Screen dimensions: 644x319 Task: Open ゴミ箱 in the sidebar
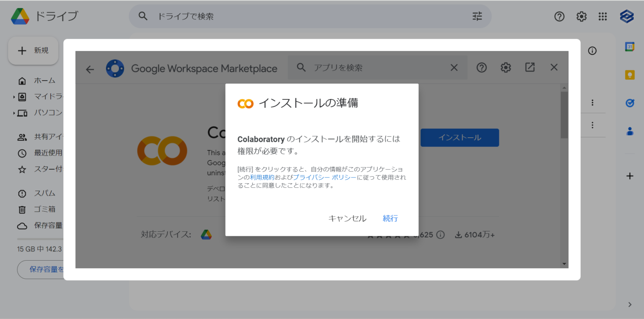coord(38,209)
